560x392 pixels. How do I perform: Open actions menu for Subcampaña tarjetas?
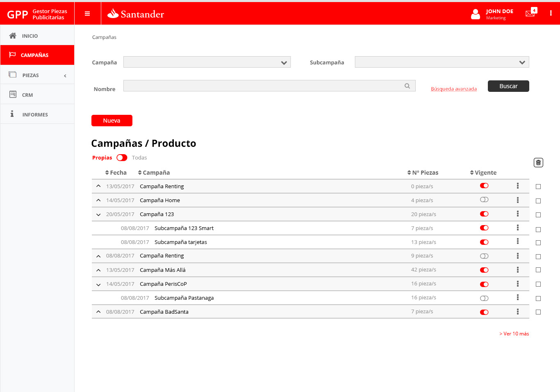(518, 241)
